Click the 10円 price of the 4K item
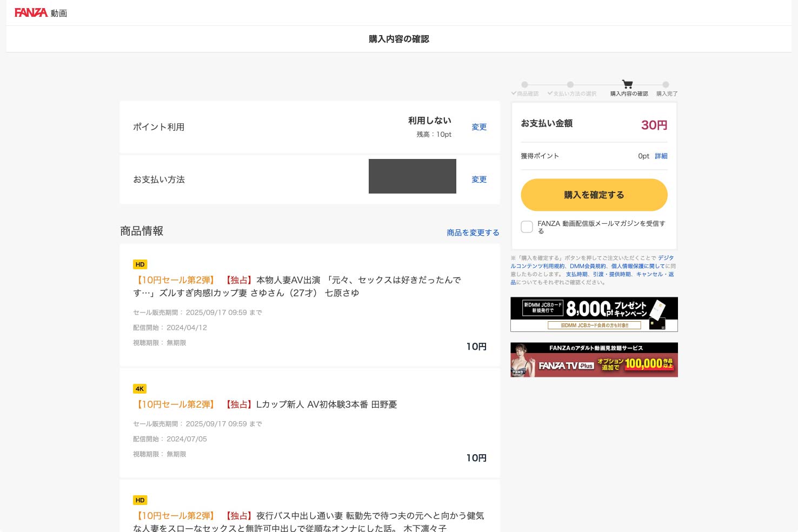Screen dimensions: 798x532 point(476,458)
